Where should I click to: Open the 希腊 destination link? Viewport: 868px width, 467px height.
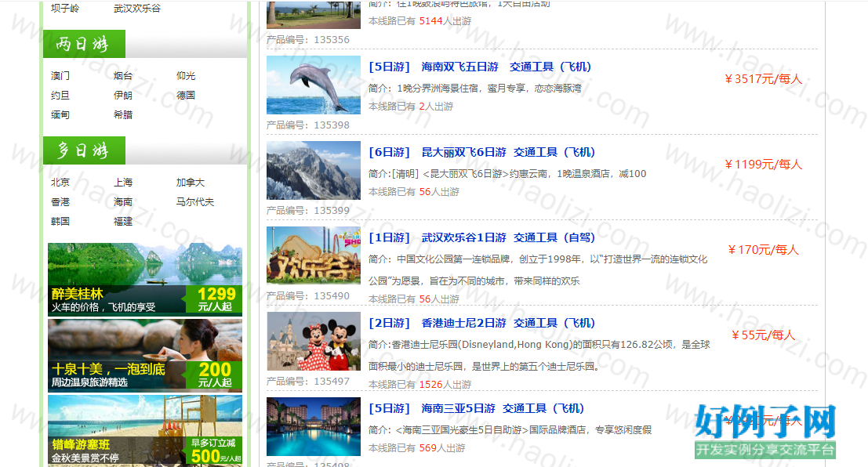tap(123, 114)
